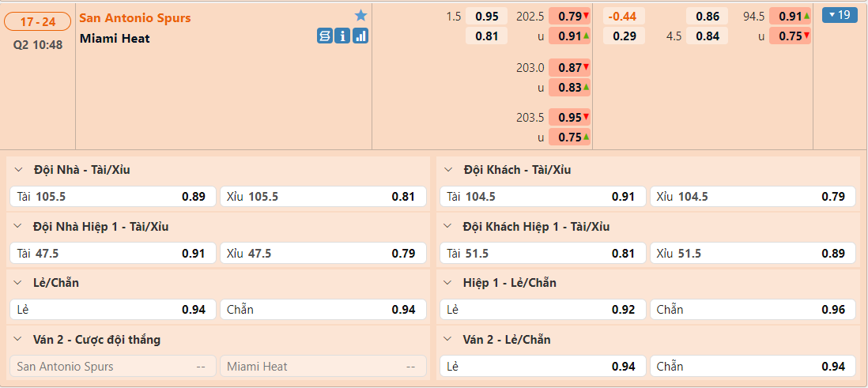Image resolution: width=868 pixels, height=388 pixels.
Task: Click the live scoreboard icon beside Miami Heat
Action: tap(324, 36)
